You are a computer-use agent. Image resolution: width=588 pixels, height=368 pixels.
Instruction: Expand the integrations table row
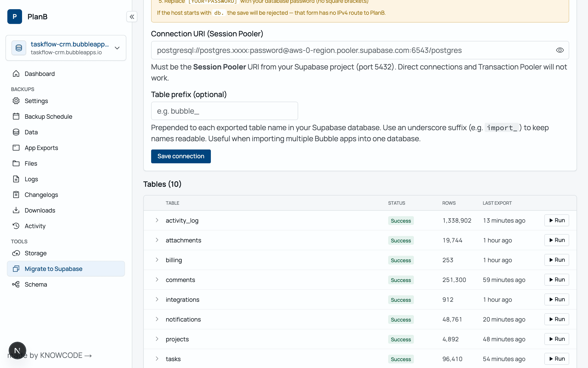point(157,299)
